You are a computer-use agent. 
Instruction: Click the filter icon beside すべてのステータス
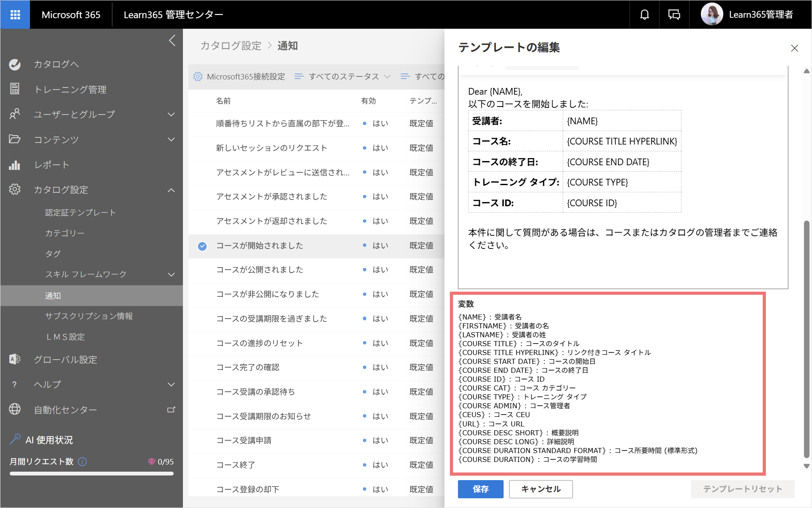pos(299,76)
